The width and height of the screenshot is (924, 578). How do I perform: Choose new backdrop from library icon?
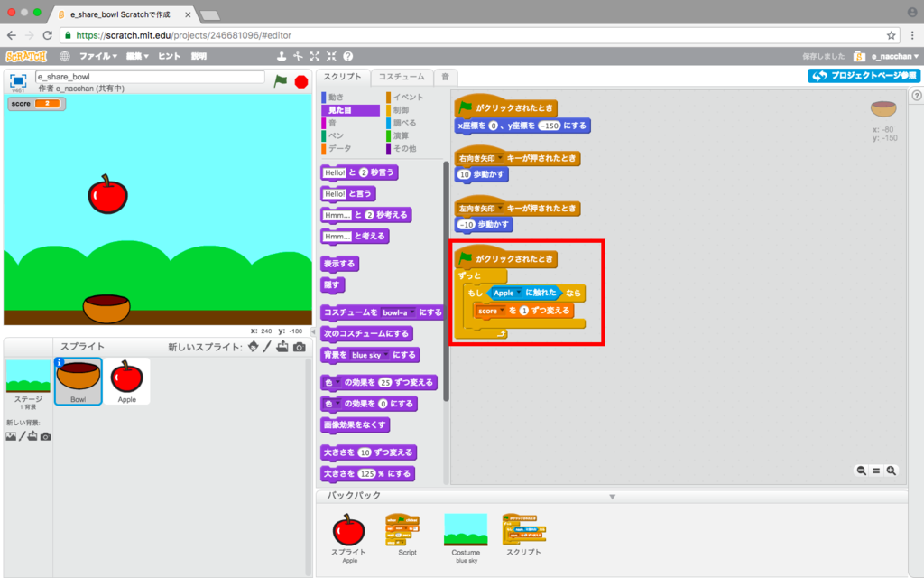[x=11, y=436]
